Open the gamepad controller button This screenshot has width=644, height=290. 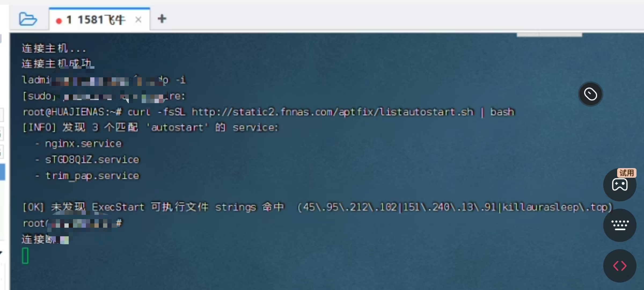click(x=620, y=185)
